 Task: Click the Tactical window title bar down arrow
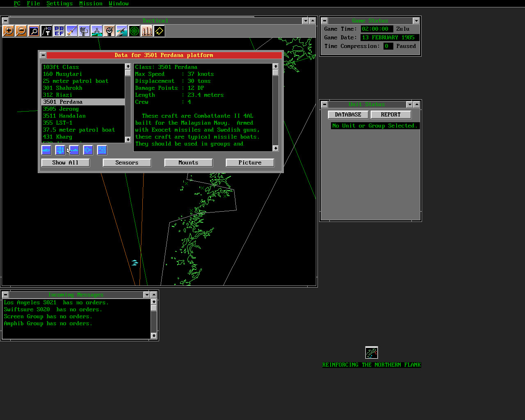coord(305,21)
